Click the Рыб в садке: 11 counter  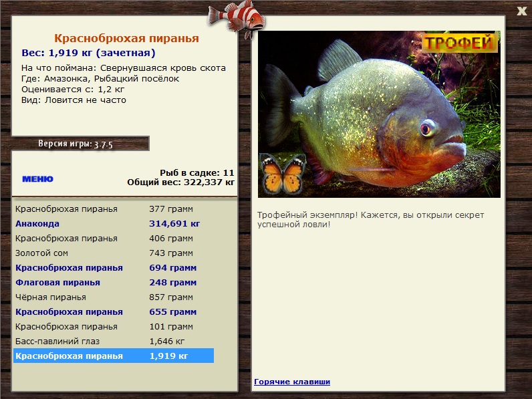[197, 172]
